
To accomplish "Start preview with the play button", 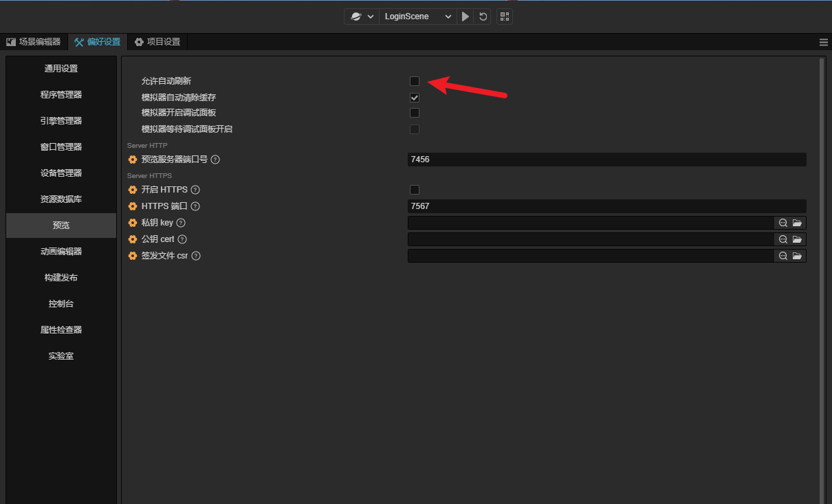I will pos(466,17).
